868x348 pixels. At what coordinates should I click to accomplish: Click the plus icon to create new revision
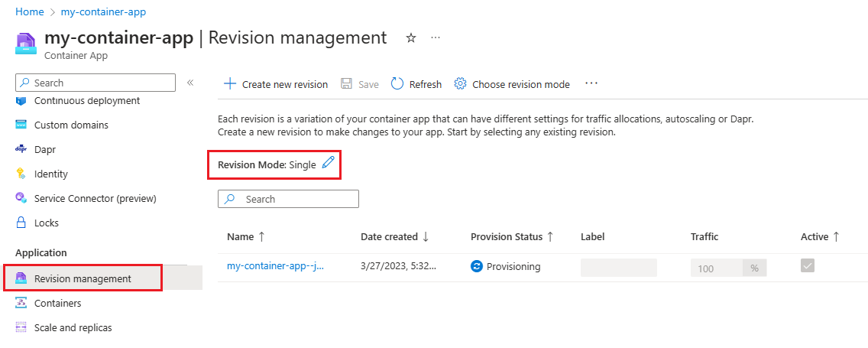coord(230,84)
